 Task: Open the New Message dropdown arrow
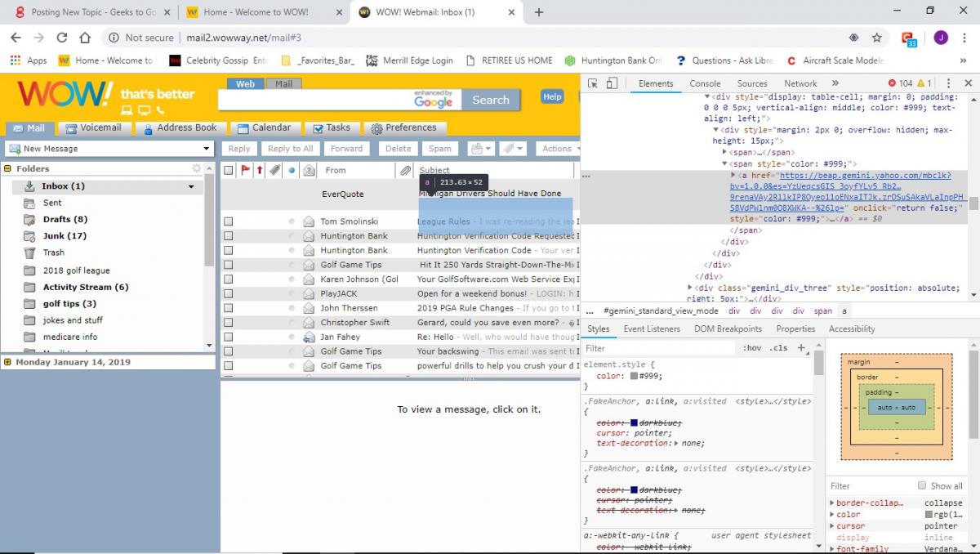tap(207, 149)
